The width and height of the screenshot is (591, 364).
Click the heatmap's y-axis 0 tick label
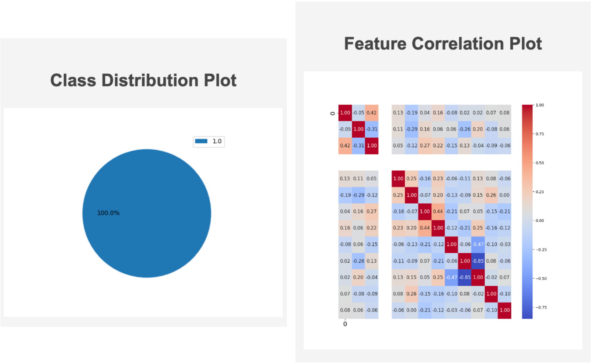click(333, 113)
